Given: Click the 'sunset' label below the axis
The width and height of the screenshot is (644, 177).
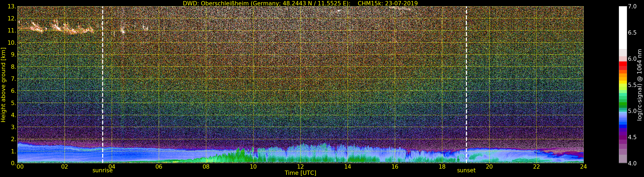Looking at the screenshot, I should (466, 171).
